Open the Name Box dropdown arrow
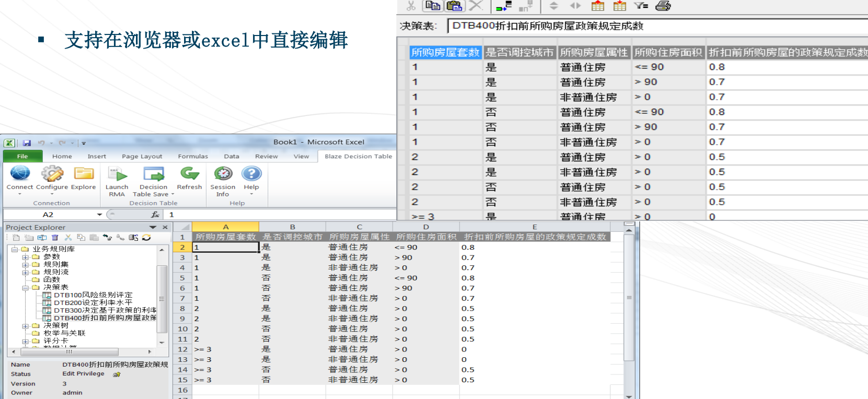The width and height of the screenshot is (868, 399). tap(99, 215)
